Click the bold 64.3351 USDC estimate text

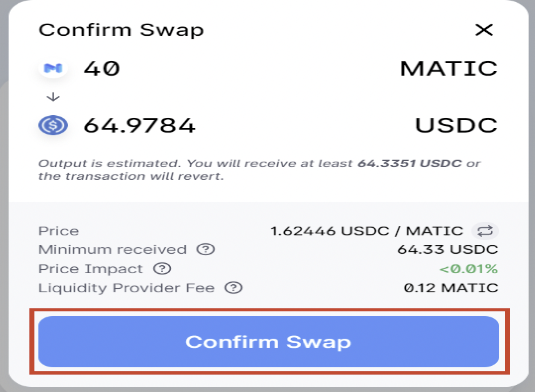pos(410,163)
